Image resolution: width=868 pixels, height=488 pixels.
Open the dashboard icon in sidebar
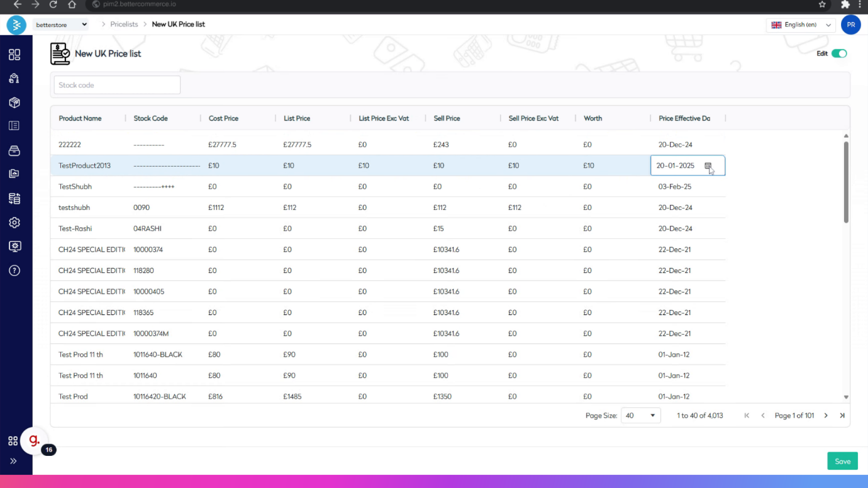tap(14, 55)
